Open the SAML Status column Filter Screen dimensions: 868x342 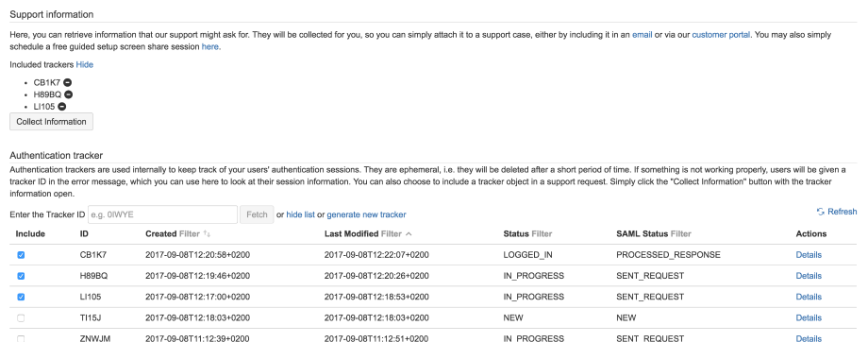(681, 234)
